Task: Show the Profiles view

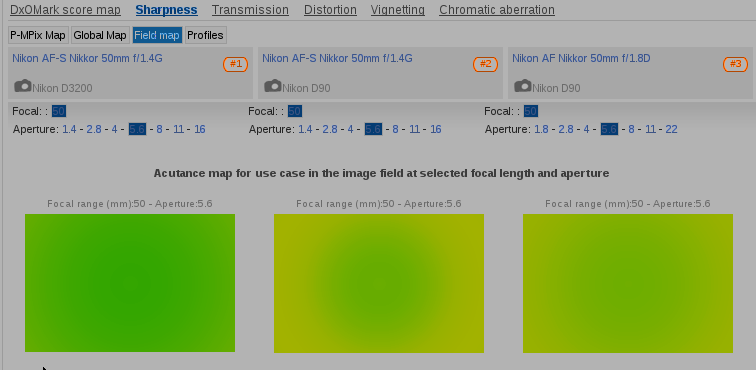Action: 205,35
